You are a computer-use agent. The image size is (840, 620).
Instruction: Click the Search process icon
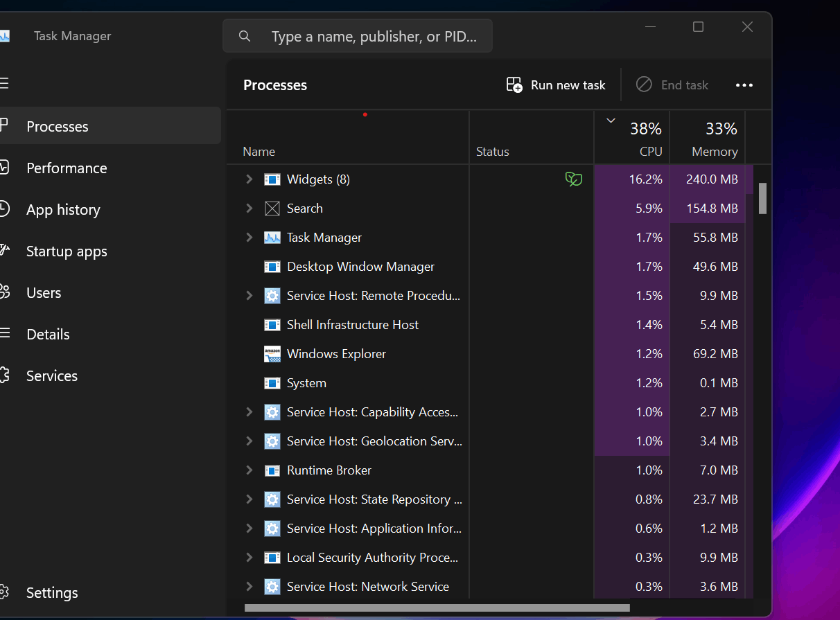[272, 209]
